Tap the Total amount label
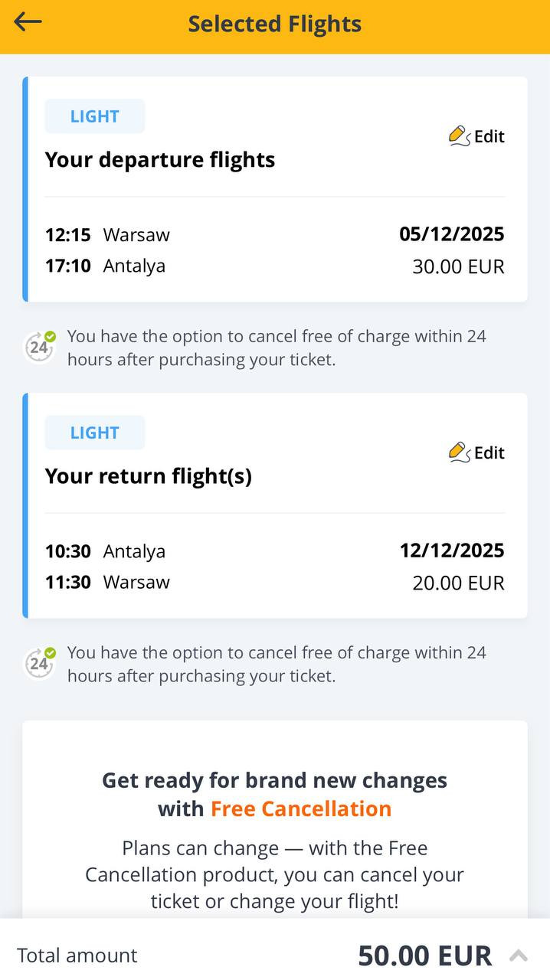Image resolution: width=550 pixels, height=980 pixels. [77, 955]
